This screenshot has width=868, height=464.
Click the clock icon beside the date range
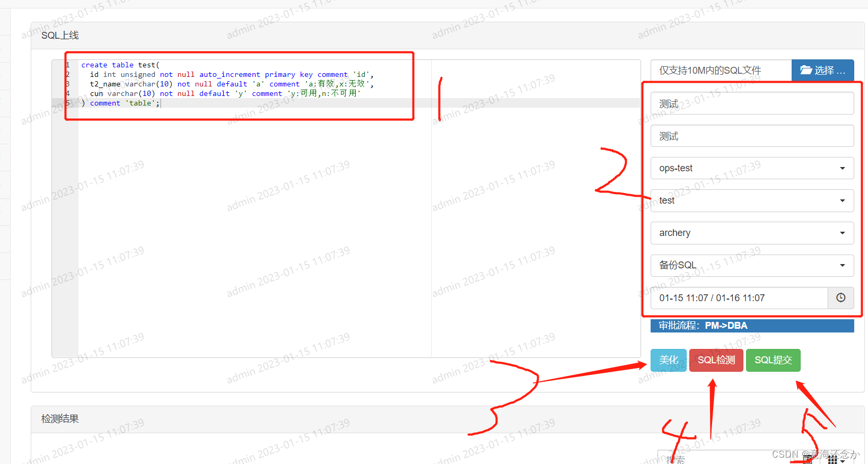click(840, 297)
